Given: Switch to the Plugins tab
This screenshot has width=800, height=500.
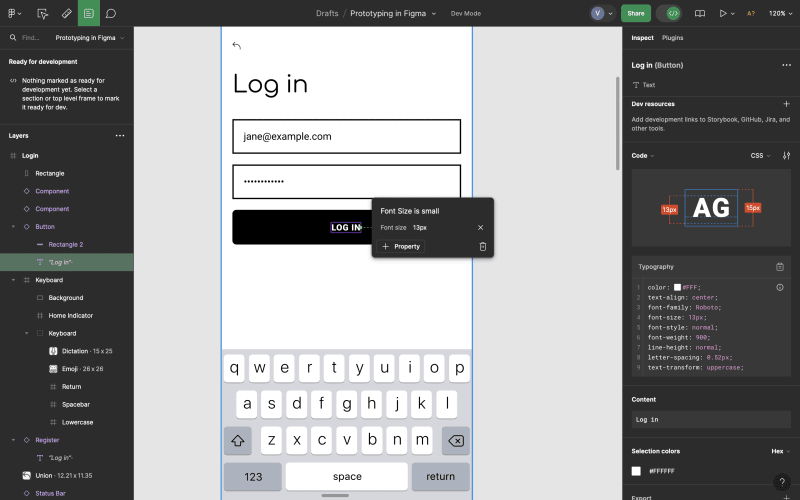Looking at the screenshot, I should 672,38.
